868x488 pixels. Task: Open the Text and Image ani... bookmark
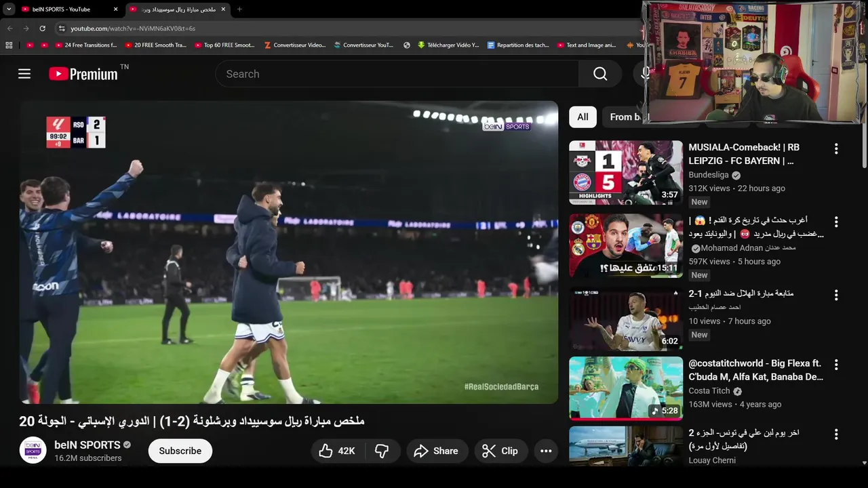coord(587,45)
